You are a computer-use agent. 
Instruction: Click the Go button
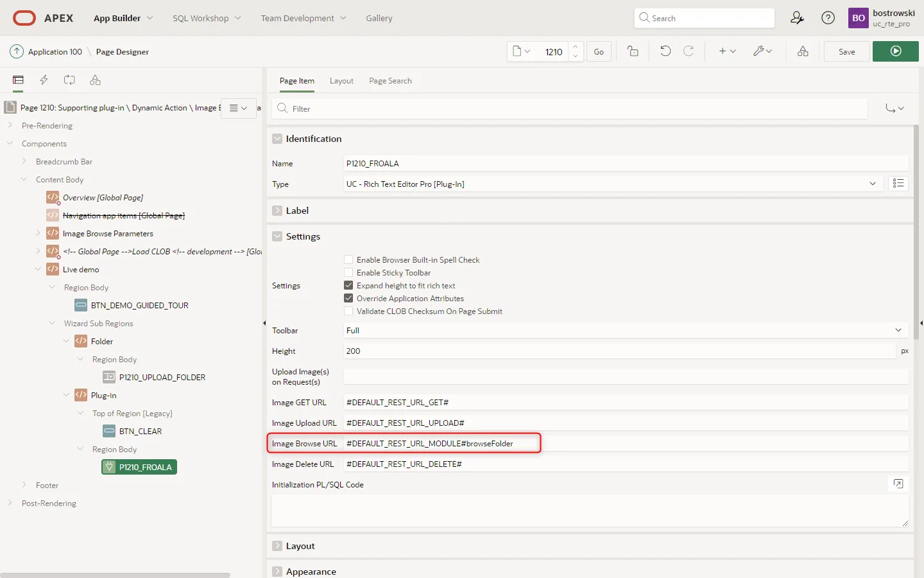599,51
